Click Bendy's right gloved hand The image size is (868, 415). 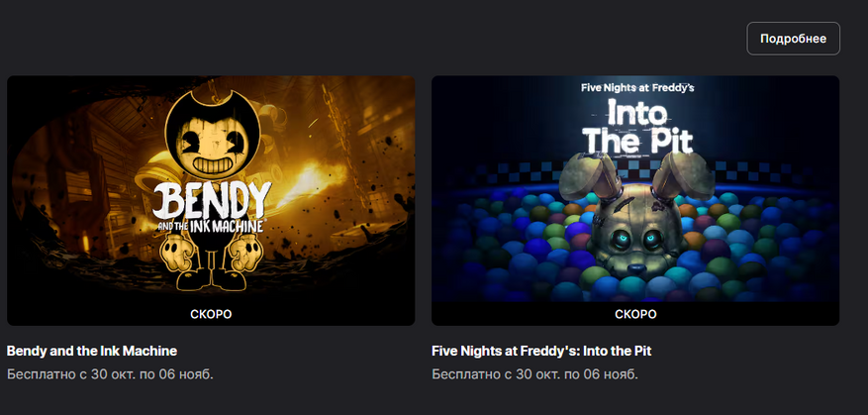(245, 253)
